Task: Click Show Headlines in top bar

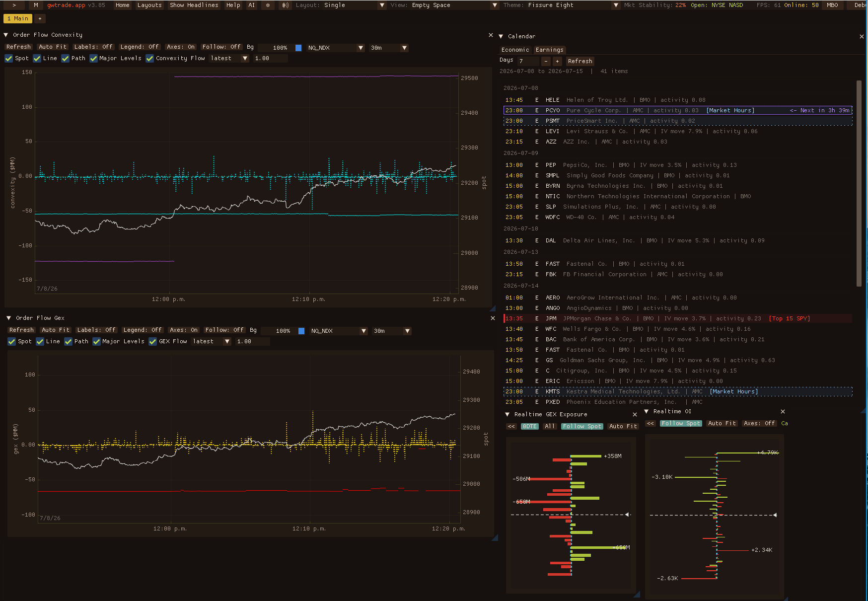Action: pos(194,5)
